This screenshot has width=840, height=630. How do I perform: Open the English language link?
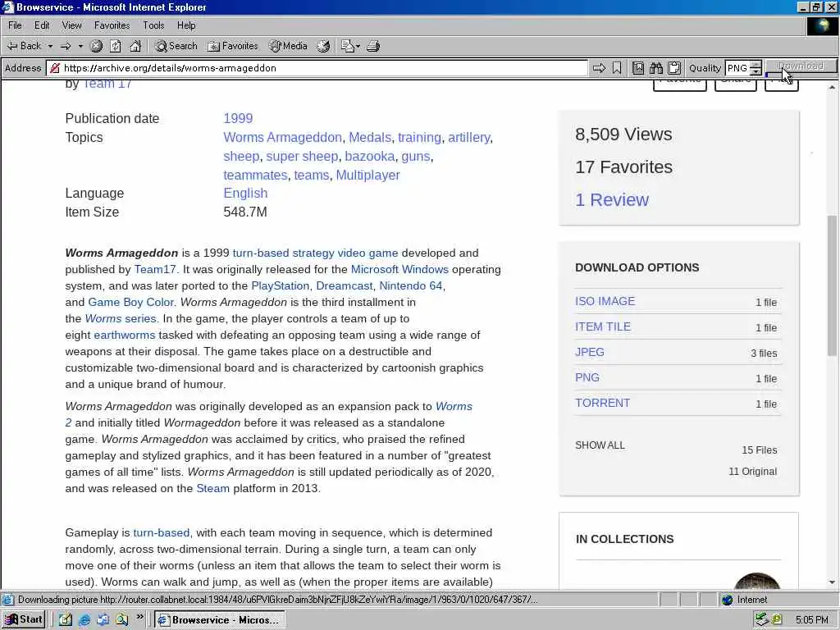[x=245, y=194]
